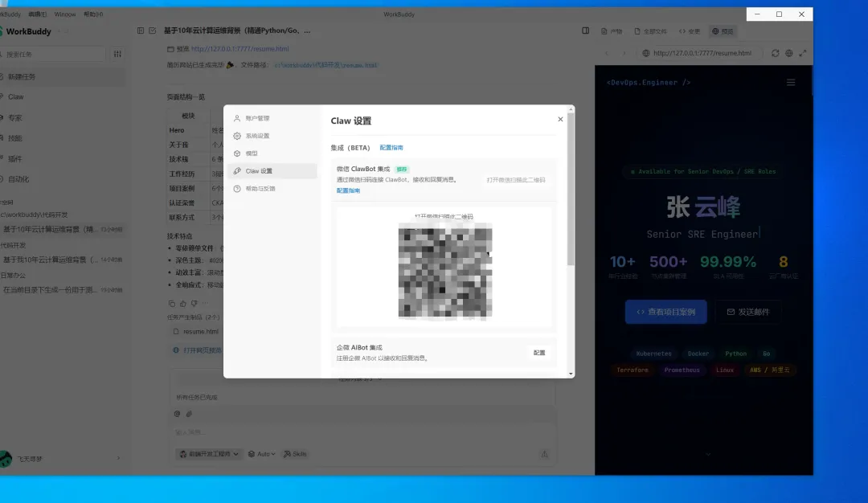The image size is (868, 503).
Task: Toggle the right panel layout icon
Action: tap(585, 31)
